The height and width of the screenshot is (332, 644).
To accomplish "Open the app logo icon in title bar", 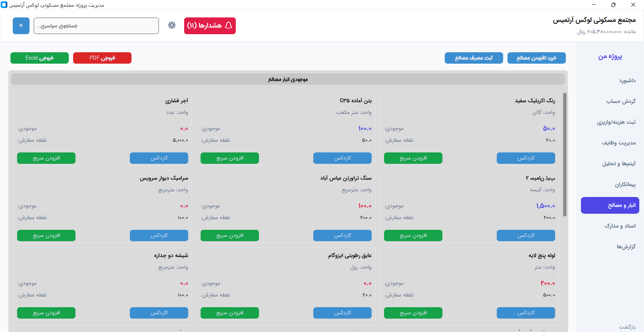I will coord(4,5).
